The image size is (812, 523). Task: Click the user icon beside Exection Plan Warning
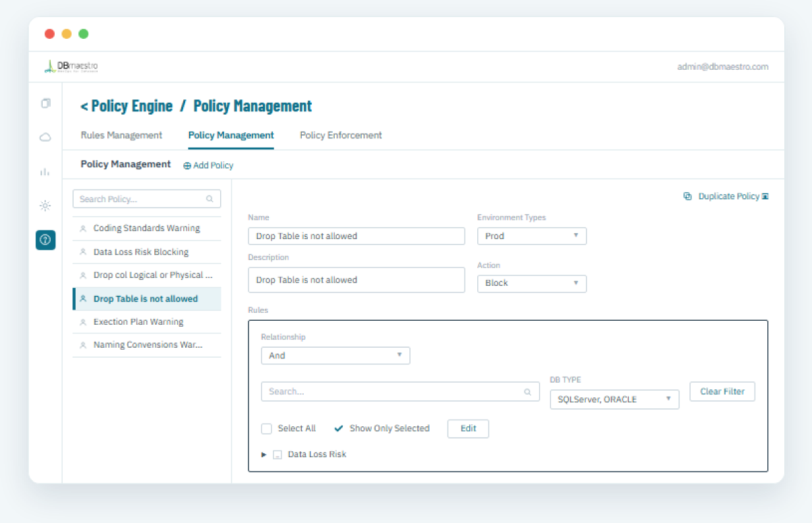point(83,322)
